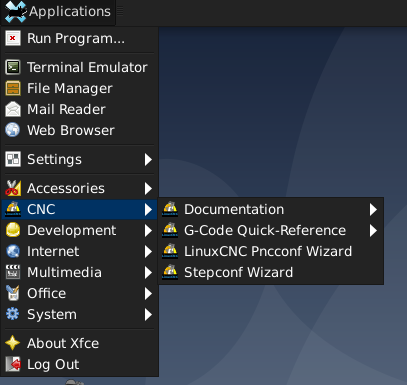Launch LinuxCNC Pncconf Wizard
The height and width of the screenshot is (385, 407).
click(271, 251)
